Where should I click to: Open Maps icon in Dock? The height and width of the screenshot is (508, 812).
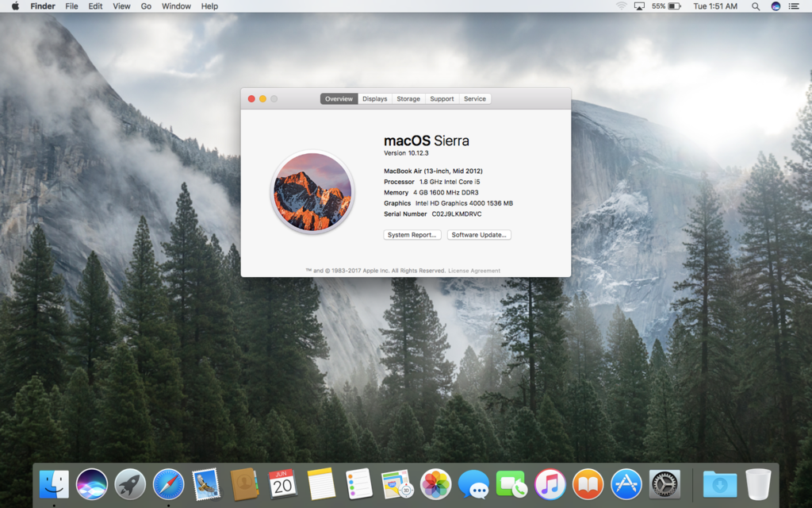click(397, 484)
